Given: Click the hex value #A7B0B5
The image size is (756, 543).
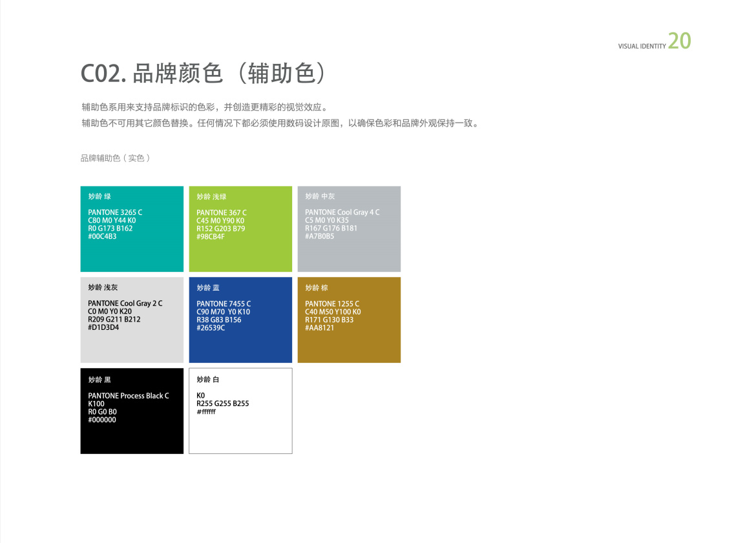Looking at the screenshot, I should pyautogui.click(x=320, y=236).
